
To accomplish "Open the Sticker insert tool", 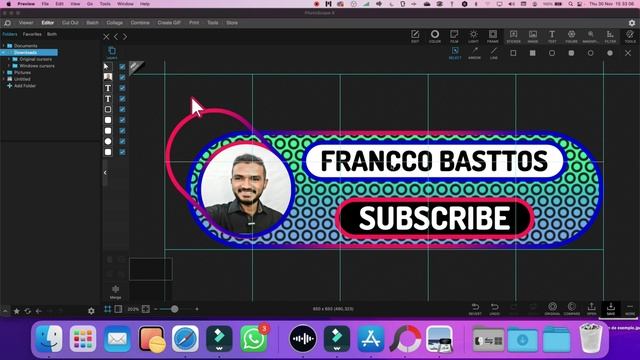I will click(x=513, y=36).
